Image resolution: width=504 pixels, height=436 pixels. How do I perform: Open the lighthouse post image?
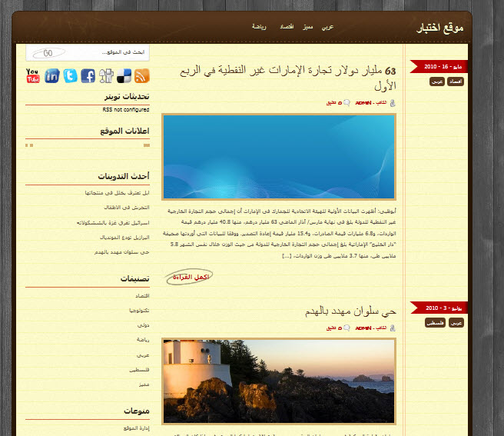(x=279, y=381)
